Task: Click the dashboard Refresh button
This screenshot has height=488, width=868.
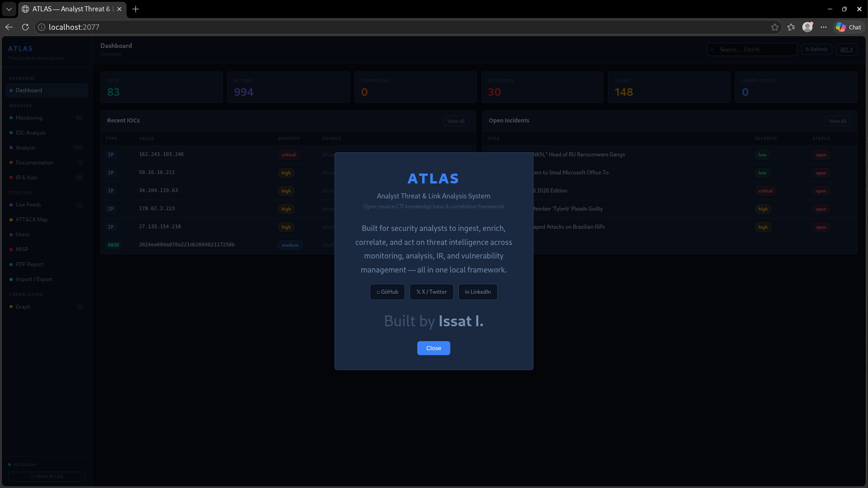Action: (x=816, y=50)
